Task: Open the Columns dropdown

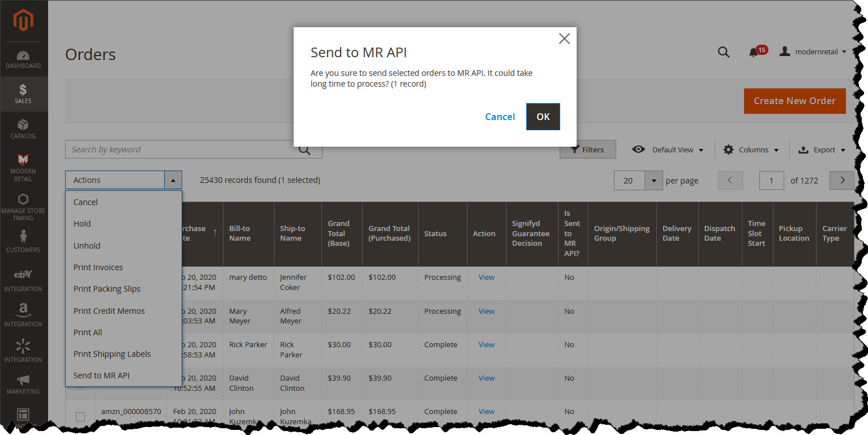Action: tap(751, 150)
